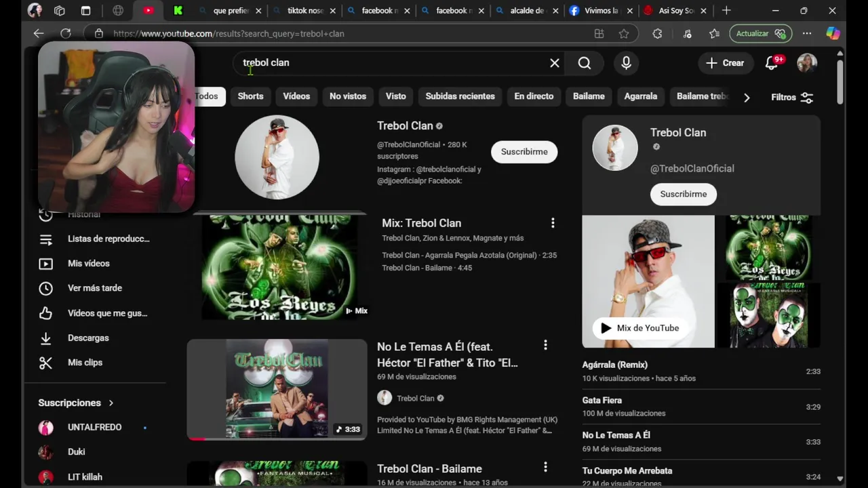Open the split screen icon in address bar
The width and height of the screenshot is (868, 488).
599,33
